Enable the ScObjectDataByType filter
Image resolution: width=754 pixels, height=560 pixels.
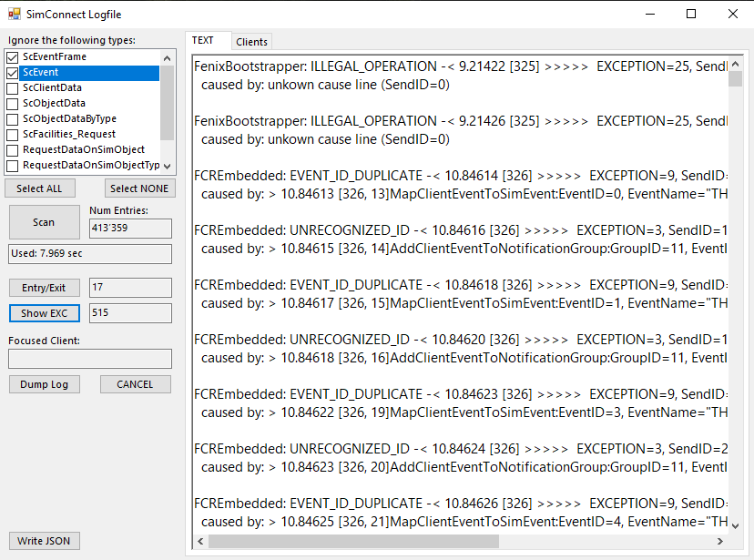[12, 118]
